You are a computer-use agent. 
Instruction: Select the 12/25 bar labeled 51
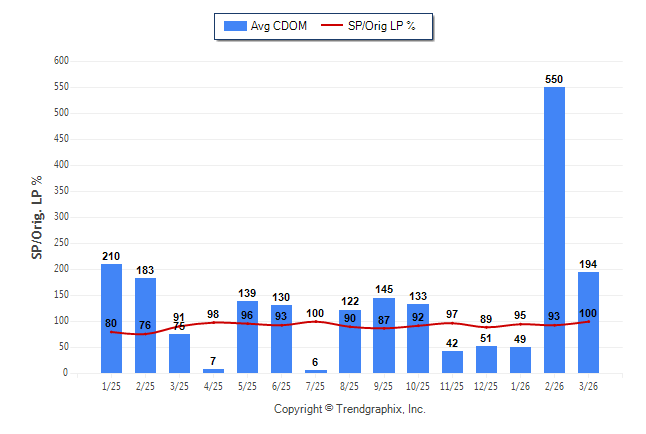coord(486,360)
